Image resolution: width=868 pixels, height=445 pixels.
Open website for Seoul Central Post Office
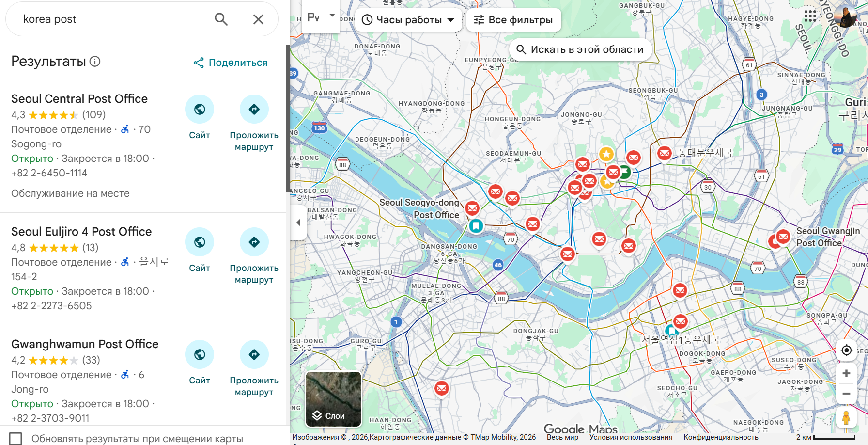point(199,110)
